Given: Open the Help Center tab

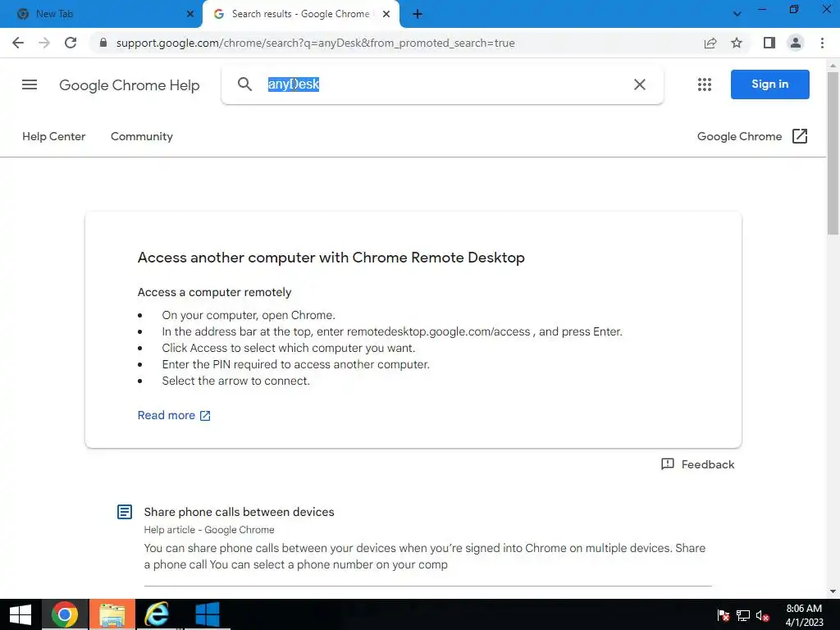Looking at the screenshot, I should [53, 137].
